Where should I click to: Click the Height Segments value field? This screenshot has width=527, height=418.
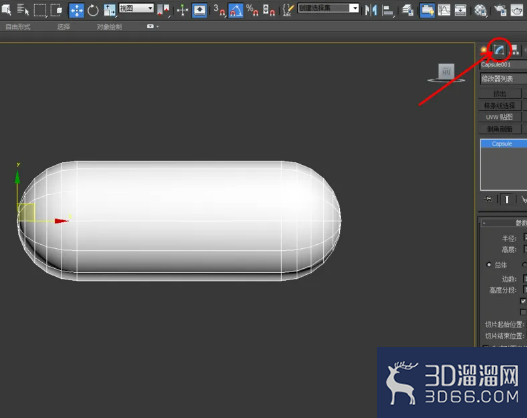pos(525,290)
